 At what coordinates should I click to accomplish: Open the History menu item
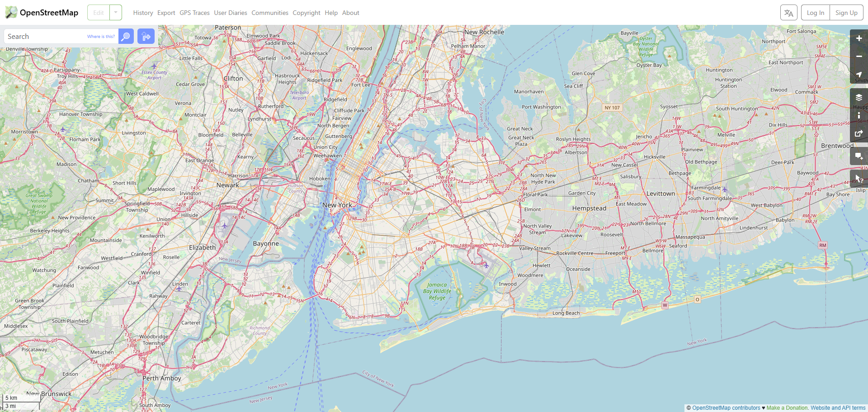[x=143, y=13]
